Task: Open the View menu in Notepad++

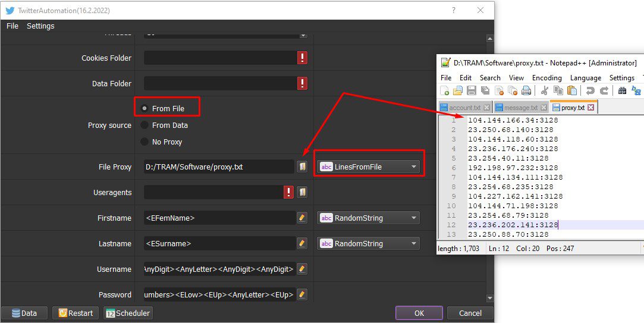Action: (x=516, y=78)
